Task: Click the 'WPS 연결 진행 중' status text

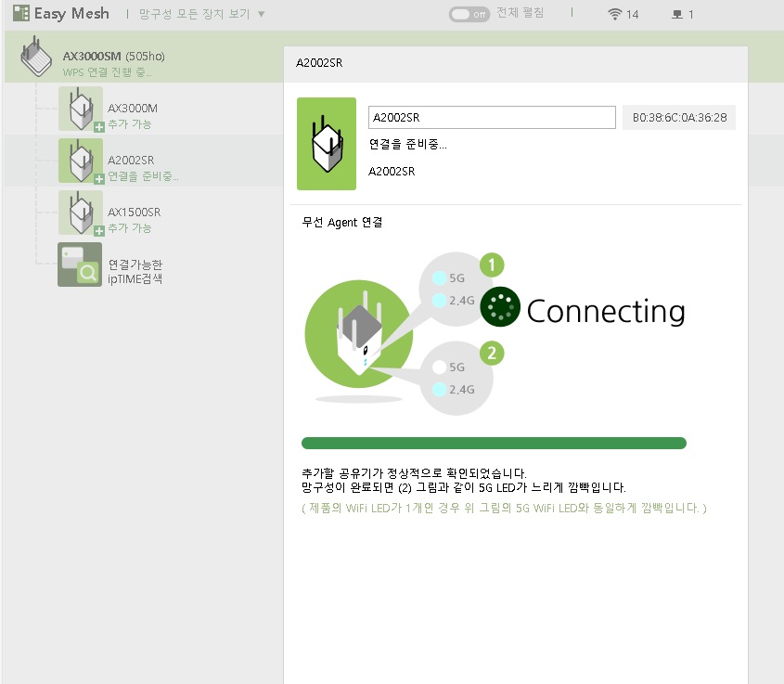Action: (107, 72)
